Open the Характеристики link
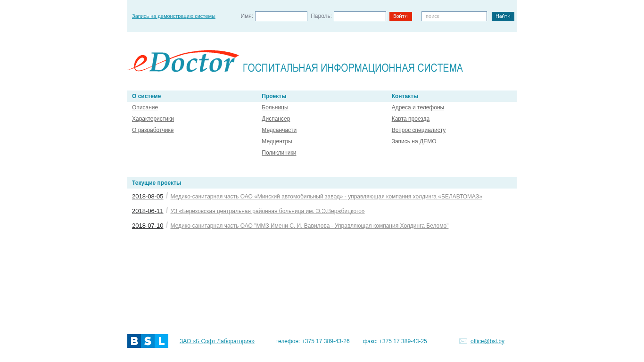 (x=153, y=119)
